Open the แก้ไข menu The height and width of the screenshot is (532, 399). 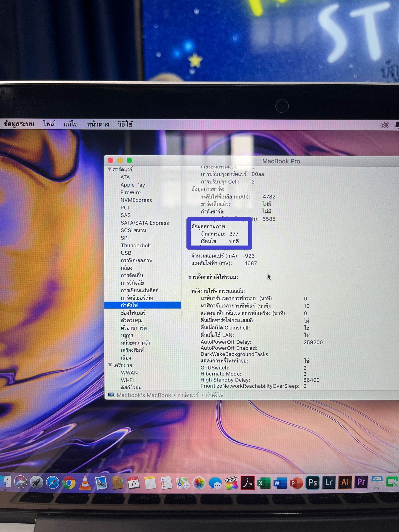pyautogui.click(x=70, y=124)
